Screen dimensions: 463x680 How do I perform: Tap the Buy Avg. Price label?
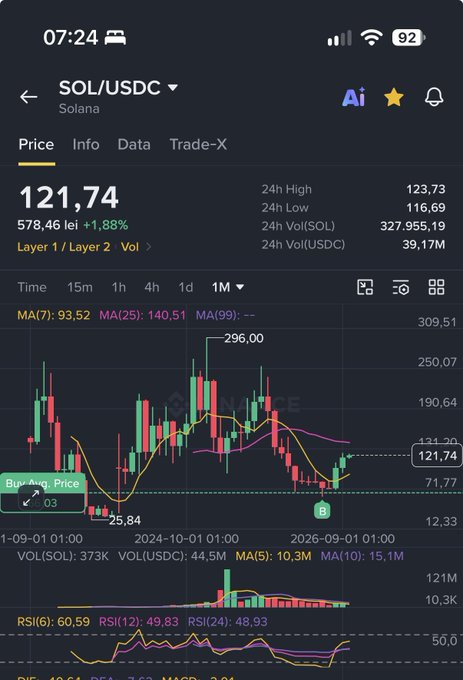(42, 483)
